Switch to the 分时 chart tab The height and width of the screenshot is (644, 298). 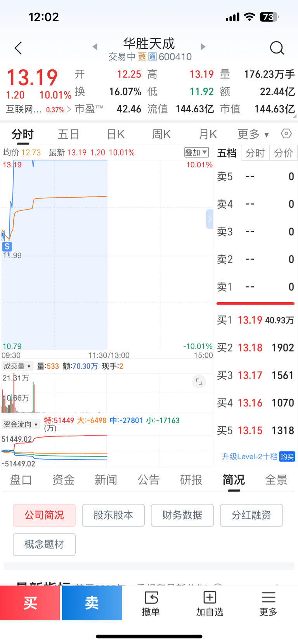click(23, 134)
